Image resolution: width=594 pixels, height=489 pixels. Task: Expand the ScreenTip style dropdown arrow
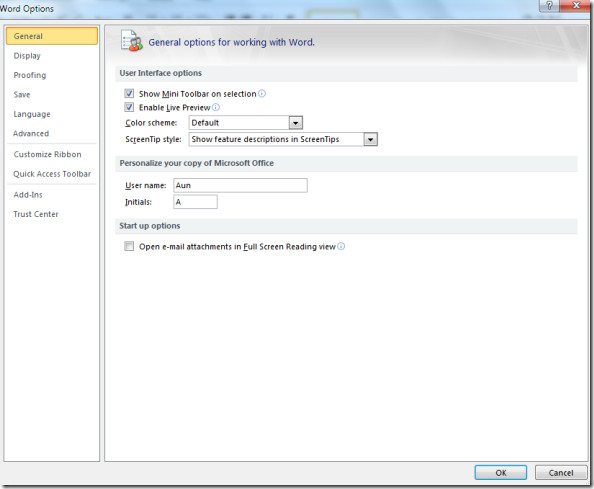(x=370, y=139)
